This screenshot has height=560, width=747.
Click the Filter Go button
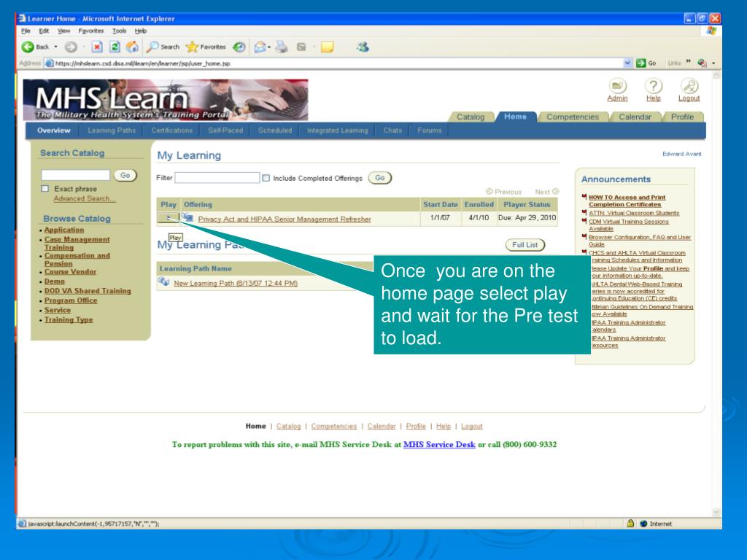(x=379, y=178)
